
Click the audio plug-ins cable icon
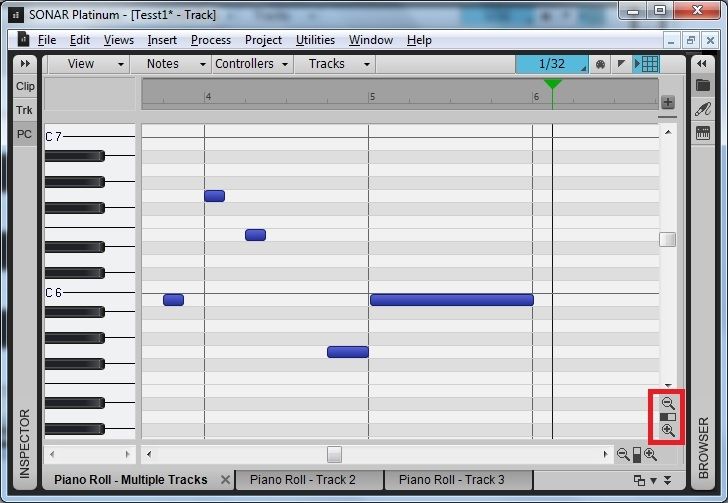tap(703, 109)
